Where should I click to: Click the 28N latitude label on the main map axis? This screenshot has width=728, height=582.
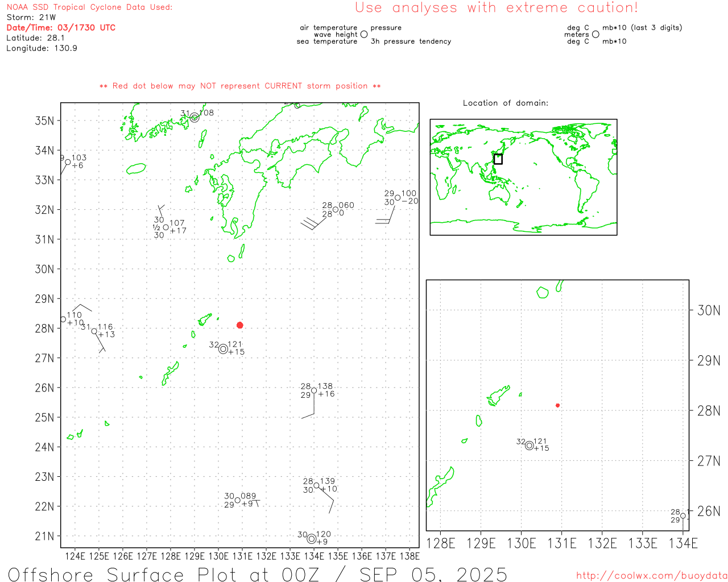[45, 329]
